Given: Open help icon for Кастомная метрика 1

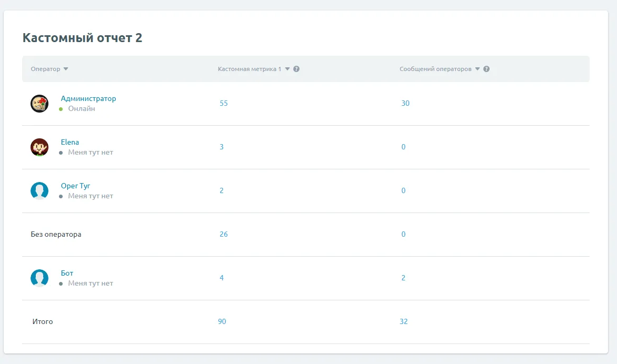Looking at the screenshot, I should point(296,69).
